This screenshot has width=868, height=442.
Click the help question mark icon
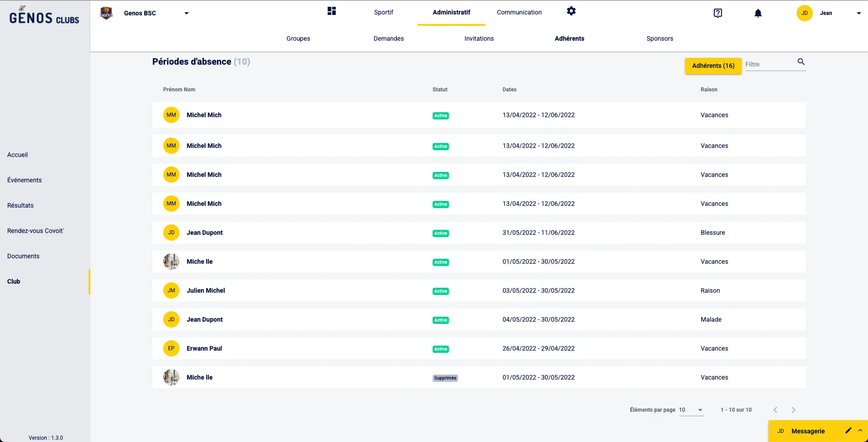[x=717, y=13]
